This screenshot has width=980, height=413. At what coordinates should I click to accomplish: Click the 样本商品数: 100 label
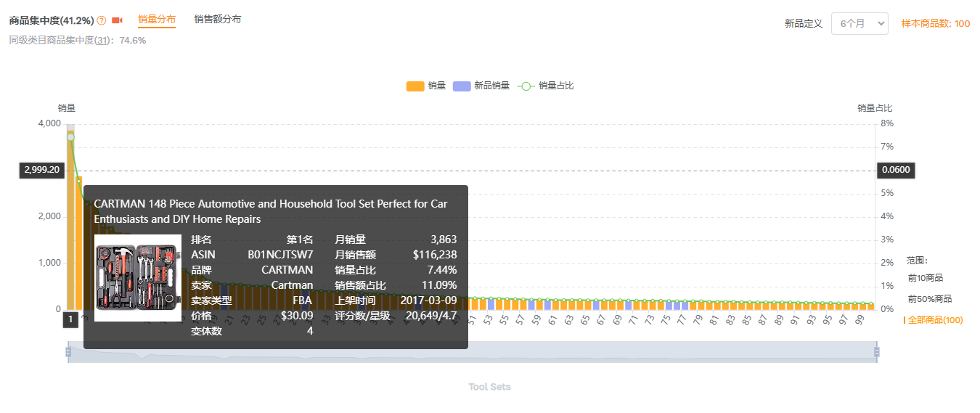pyautogui.click(x=935, y=23)
